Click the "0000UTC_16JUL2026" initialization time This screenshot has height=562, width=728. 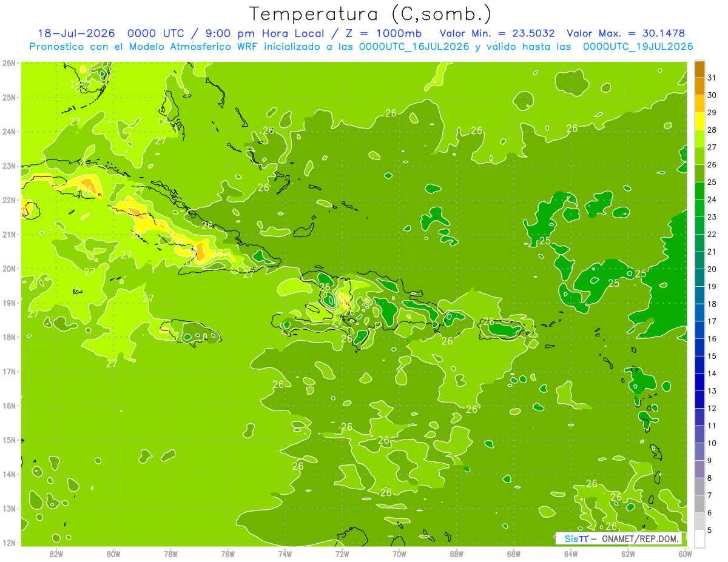(414, 47)
